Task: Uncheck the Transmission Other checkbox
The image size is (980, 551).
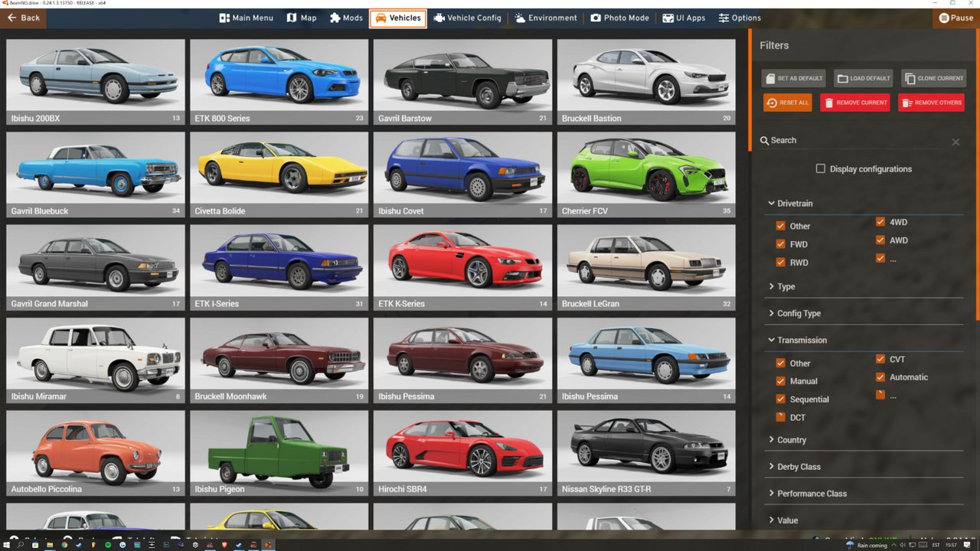Action: point(781,363)
